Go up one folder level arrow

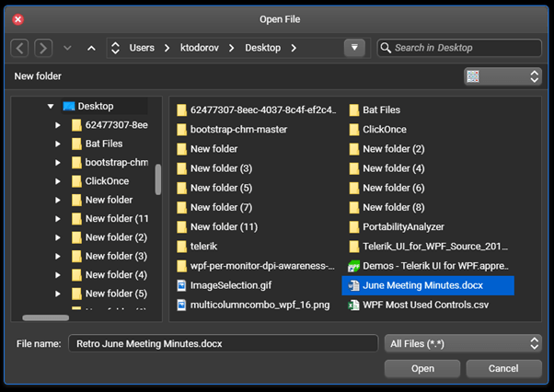coord(91,48)
